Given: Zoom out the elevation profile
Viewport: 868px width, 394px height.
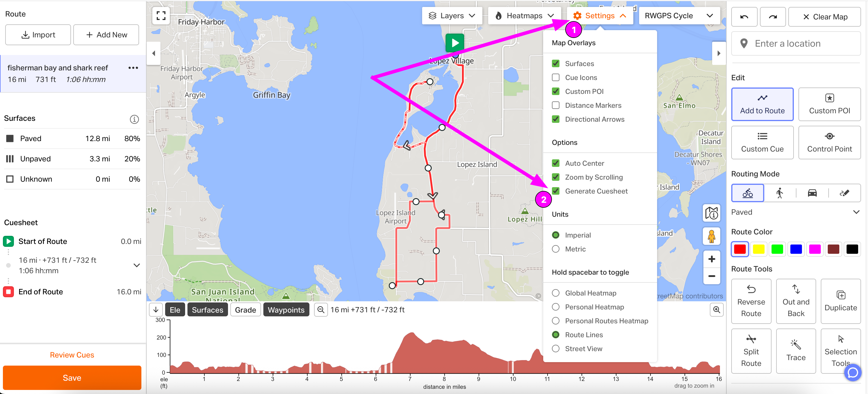Looking at the screenshot, I should click(321, 309).
